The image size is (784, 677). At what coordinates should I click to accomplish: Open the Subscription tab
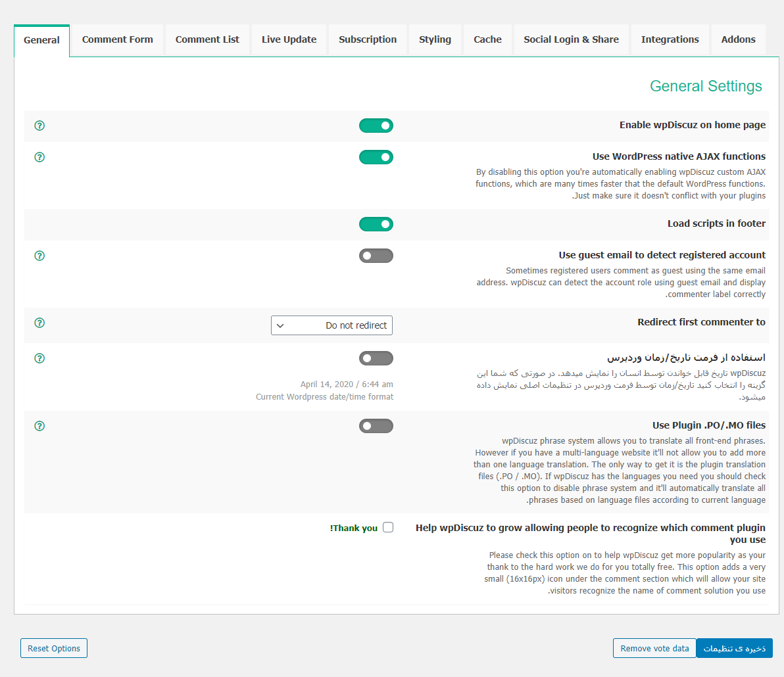(368, 39)
